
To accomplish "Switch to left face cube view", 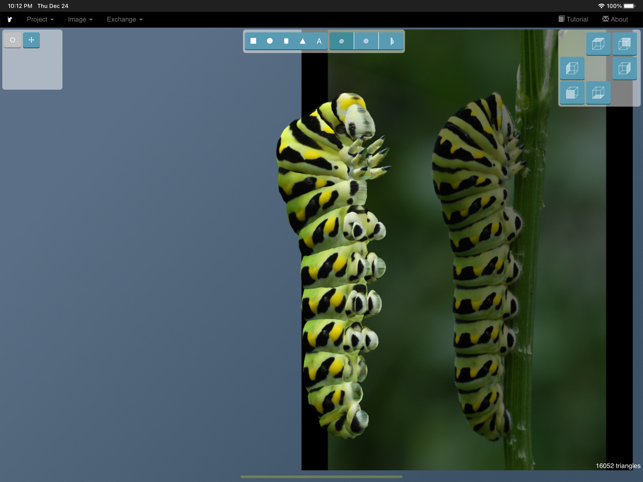I will pos(572,68).
